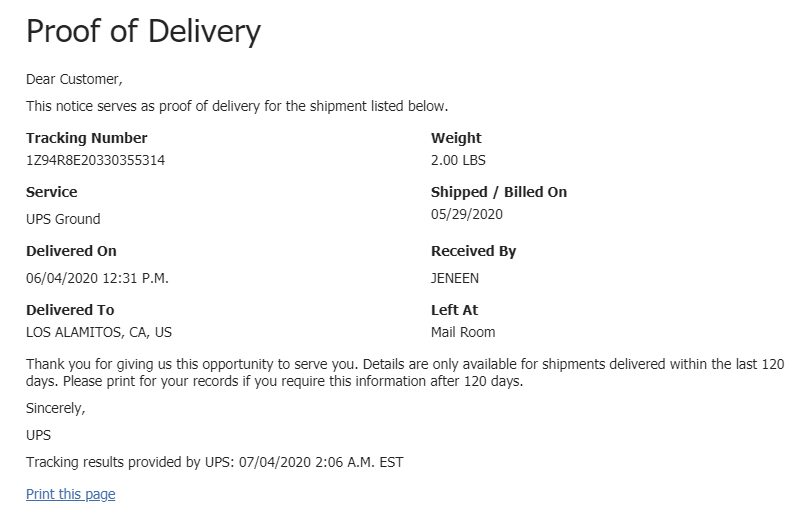Click the Tracking results provided by UPS line
The height and width of the screenshot is (515, 802).
click(x=214, y=462)
